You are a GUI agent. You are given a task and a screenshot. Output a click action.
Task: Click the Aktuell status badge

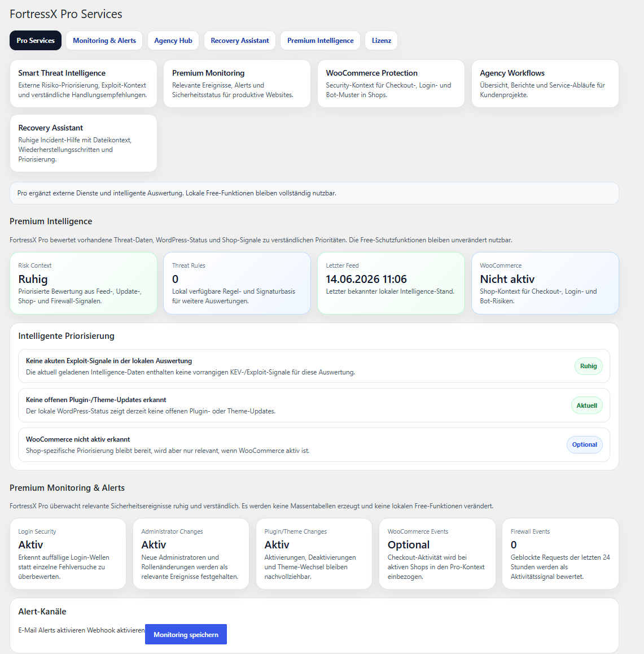click(x=587, y=406)
